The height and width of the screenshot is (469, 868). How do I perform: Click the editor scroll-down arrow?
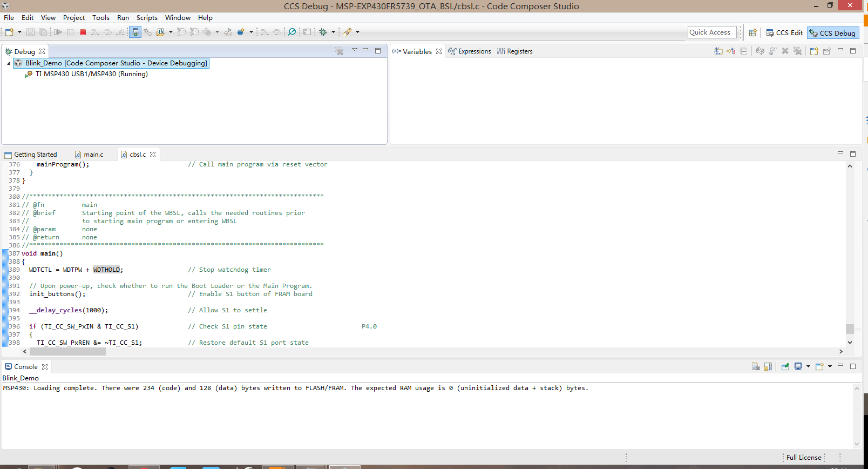[850, 342]
